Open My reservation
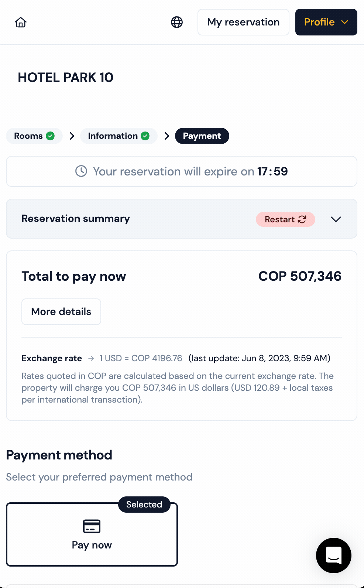This screenshot has width=364, height=588. (x=243, y=22)
